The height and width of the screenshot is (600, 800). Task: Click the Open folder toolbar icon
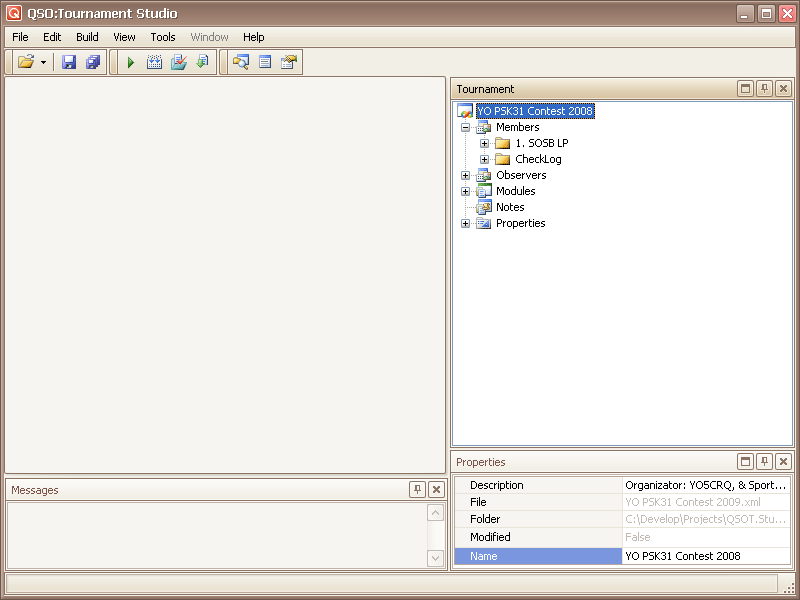[x=26, y=62]
